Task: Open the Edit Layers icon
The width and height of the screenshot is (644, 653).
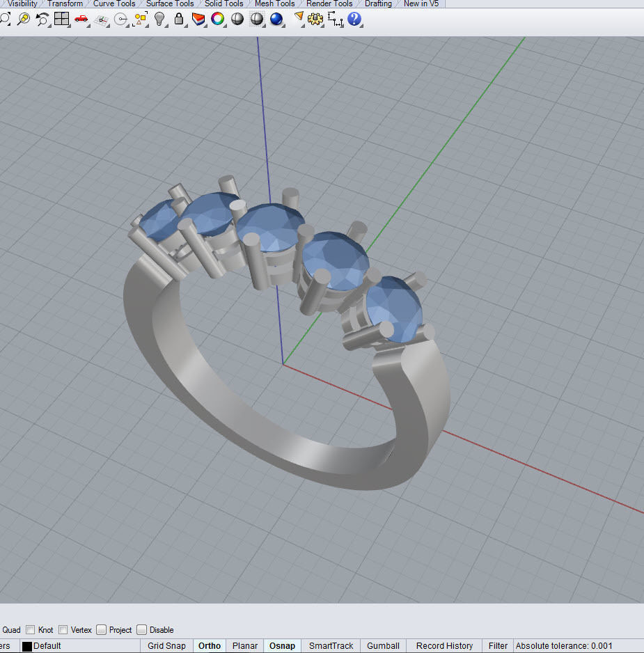Action: (198, 19)
